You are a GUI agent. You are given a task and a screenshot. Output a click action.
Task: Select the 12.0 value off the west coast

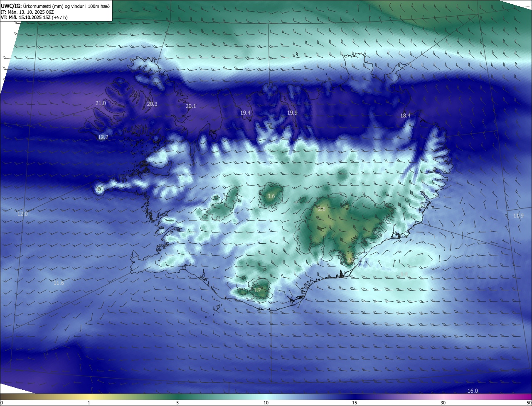coord(22,214)
